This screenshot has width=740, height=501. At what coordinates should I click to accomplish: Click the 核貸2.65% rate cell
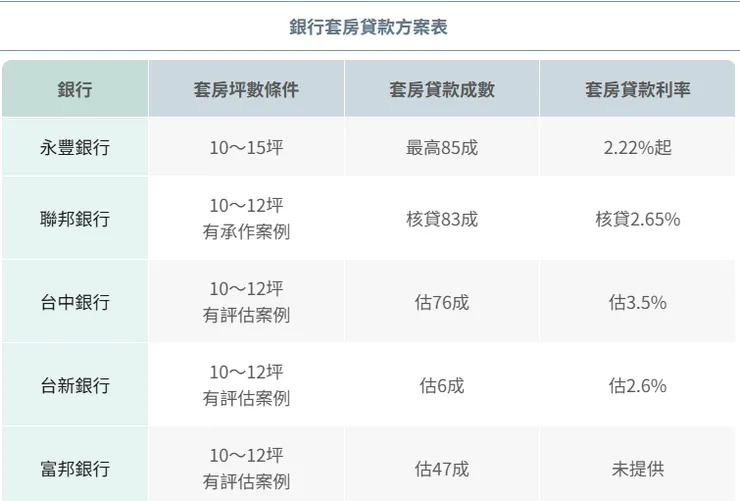[638, 218]
